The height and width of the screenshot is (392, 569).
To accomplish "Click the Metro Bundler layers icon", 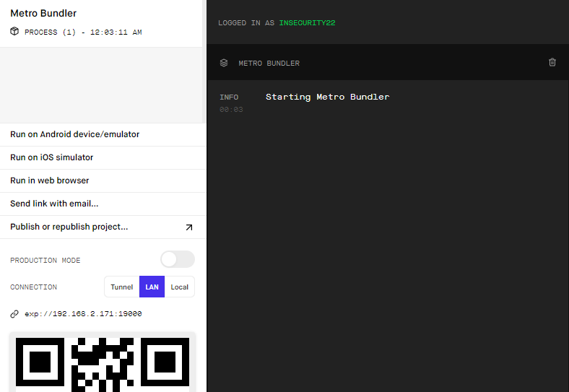I will pos(224,63).
